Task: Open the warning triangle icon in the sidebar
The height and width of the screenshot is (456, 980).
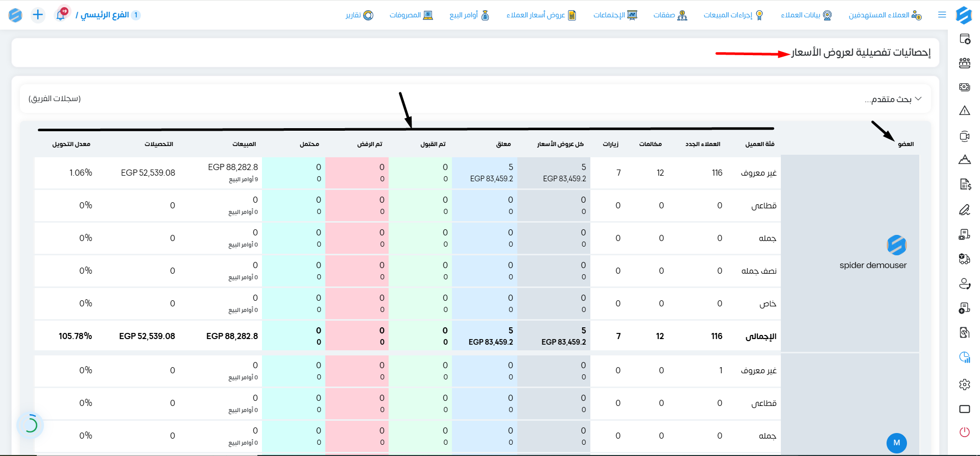Action: [965, 110]
